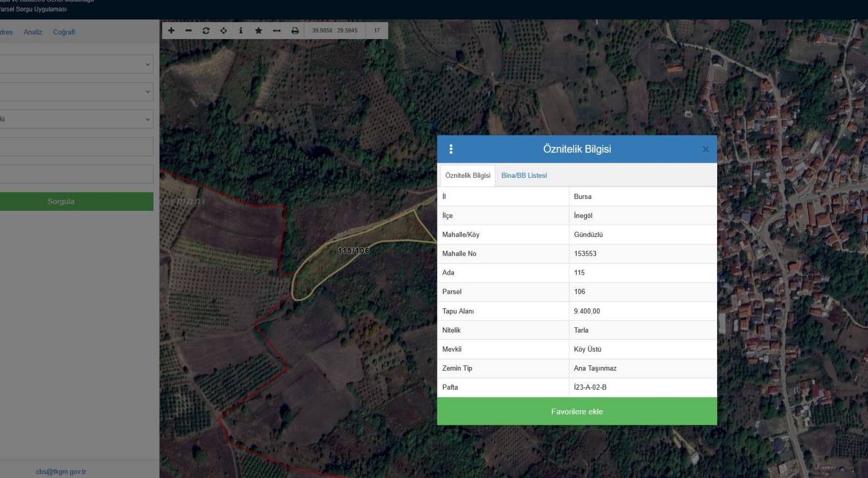Open favorites with the star icon

coord(259,30)
